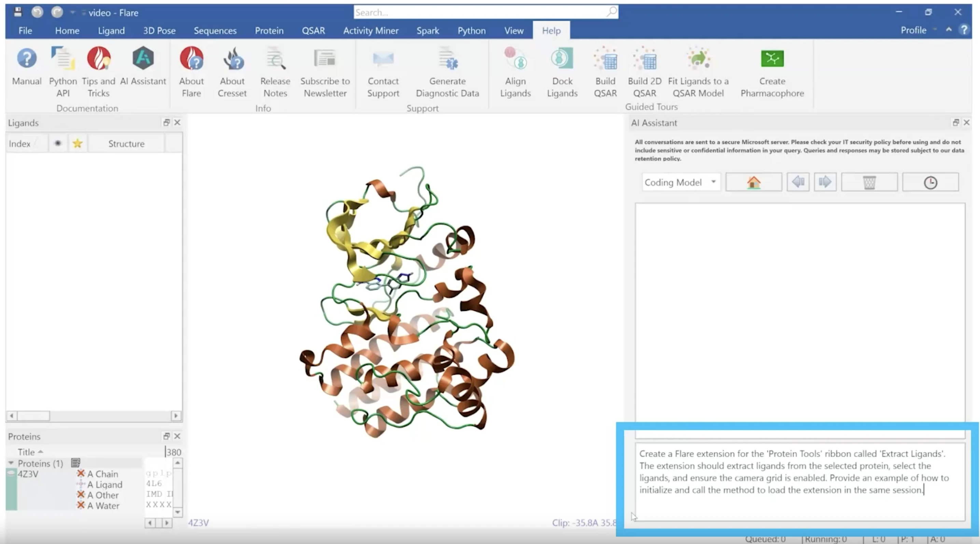Float the Proteins panel
This screenshot has width=980, height=544.
coord(166,436)
